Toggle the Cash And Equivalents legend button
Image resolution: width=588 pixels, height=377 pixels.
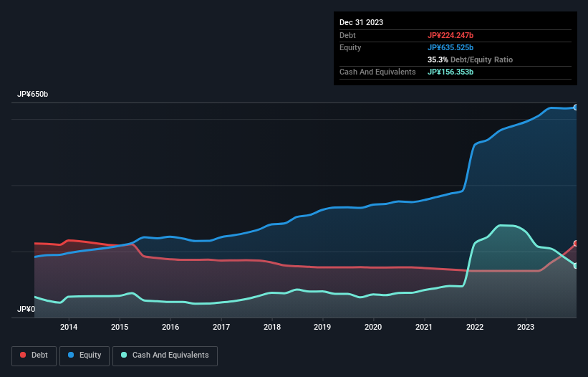(x=165, y=355)
